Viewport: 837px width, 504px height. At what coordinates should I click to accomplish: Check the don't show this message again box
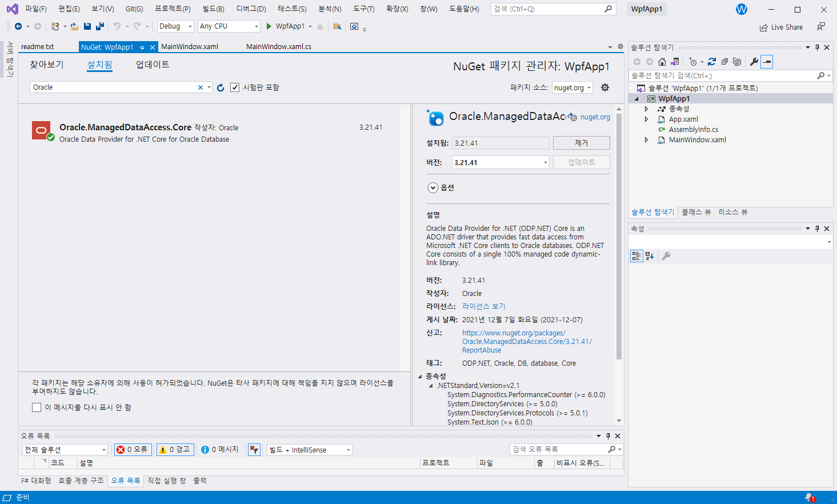pos(37,407)
